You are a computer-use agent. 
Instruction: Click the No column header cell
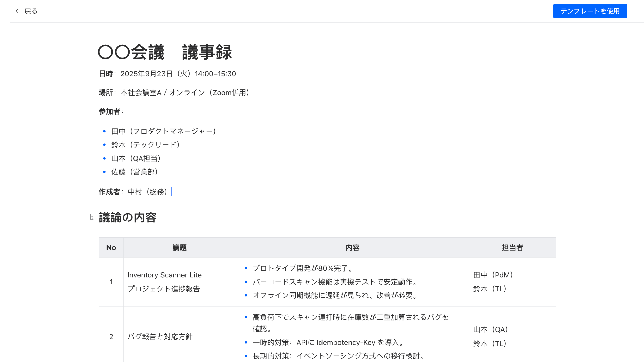(111, 247)
